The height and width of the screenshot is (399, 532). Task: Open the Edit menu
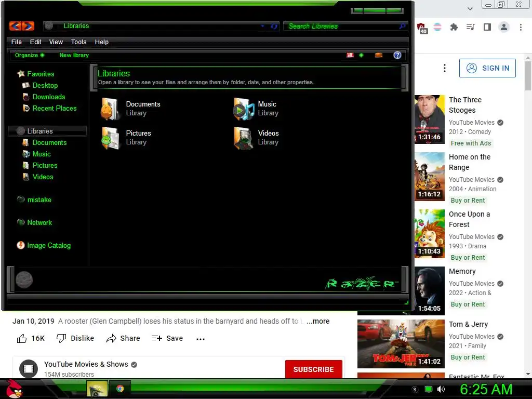[35, 42]
